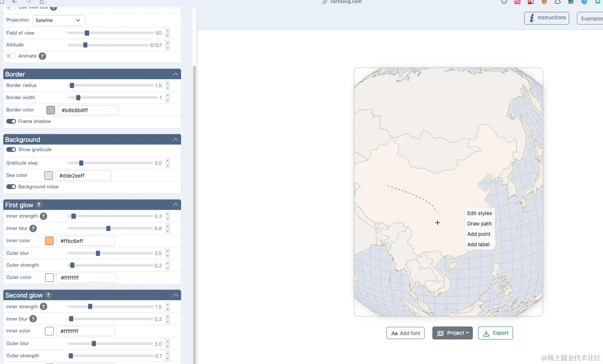This screenshot has height=364, width=603.
Task: Open Second glow Inner strength help icon
Action: tap(43, 307)
